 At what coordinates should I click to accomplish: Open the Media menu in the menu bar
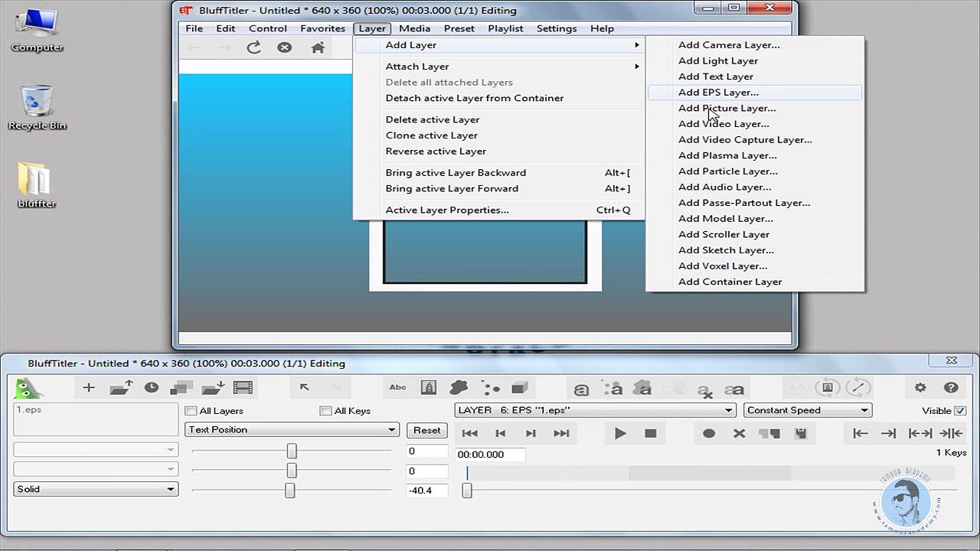[414, 28]
